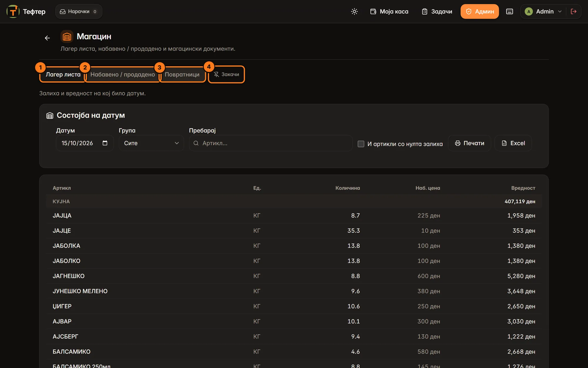The image size is (588, 368).
Task: Click the Закачи pin button
Action: (x=226, y=74)
